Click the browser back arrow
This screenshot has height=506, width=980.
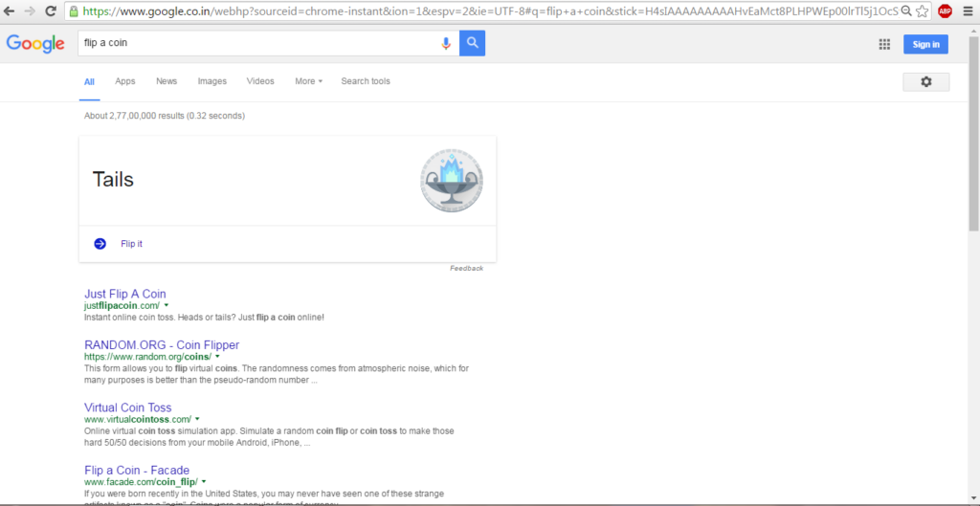(10, 11)
